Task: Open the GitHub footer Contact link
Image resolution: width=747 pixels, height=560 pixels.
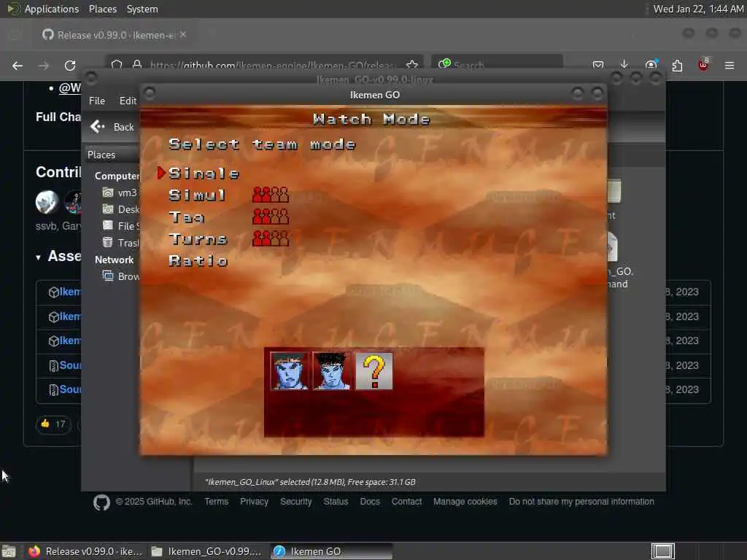Action: coord(406,502)
